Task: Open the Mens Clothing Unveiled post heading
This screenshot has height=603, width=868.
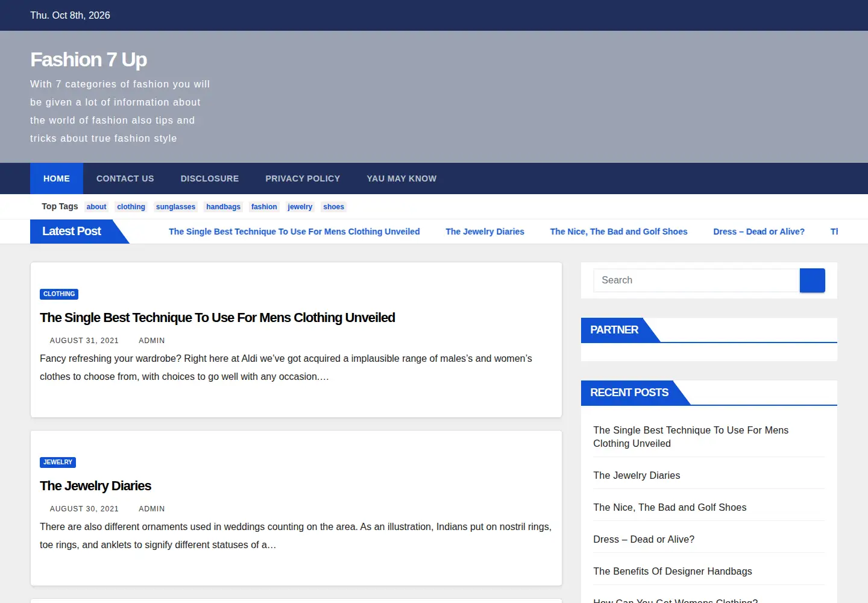Action: [x=218, y=318]
